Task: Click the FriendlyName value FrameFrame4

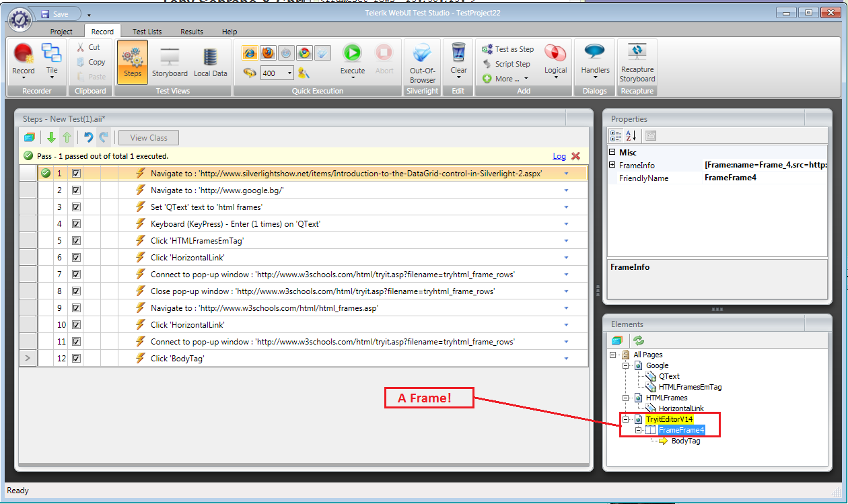Action: click(x=730, y=178)
